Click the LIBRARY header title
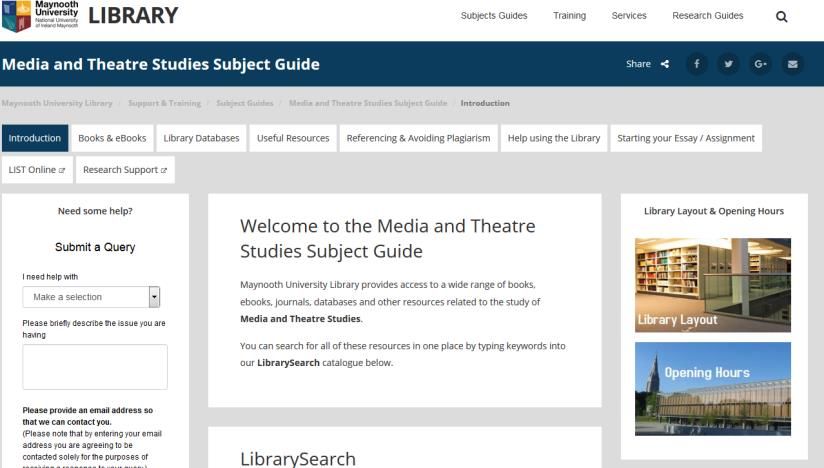The height and width of the screenshot is (468, 824). click(133, 15)
